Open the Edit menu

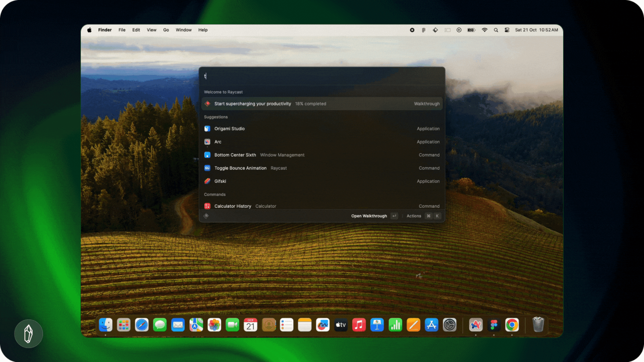coord(136,30)
